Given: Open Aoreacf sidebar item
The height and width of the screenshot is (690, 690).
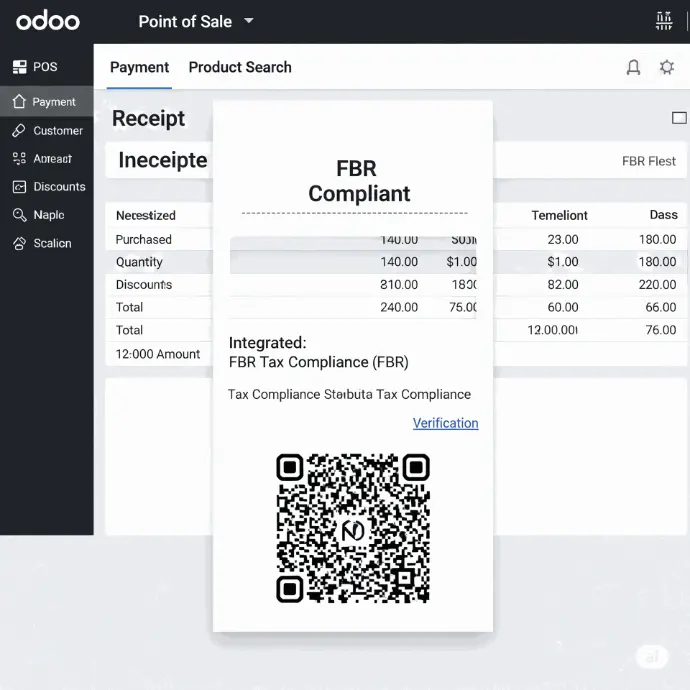Looking at the screenshot, I should click(x=47, y=159).
